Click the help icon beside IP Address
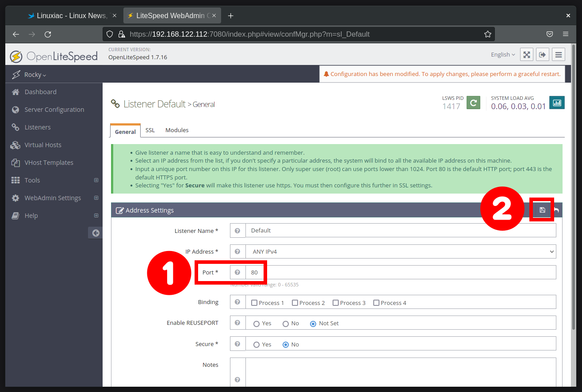Image resolution: width=582 pixels, height=392 pixels. 237,251
